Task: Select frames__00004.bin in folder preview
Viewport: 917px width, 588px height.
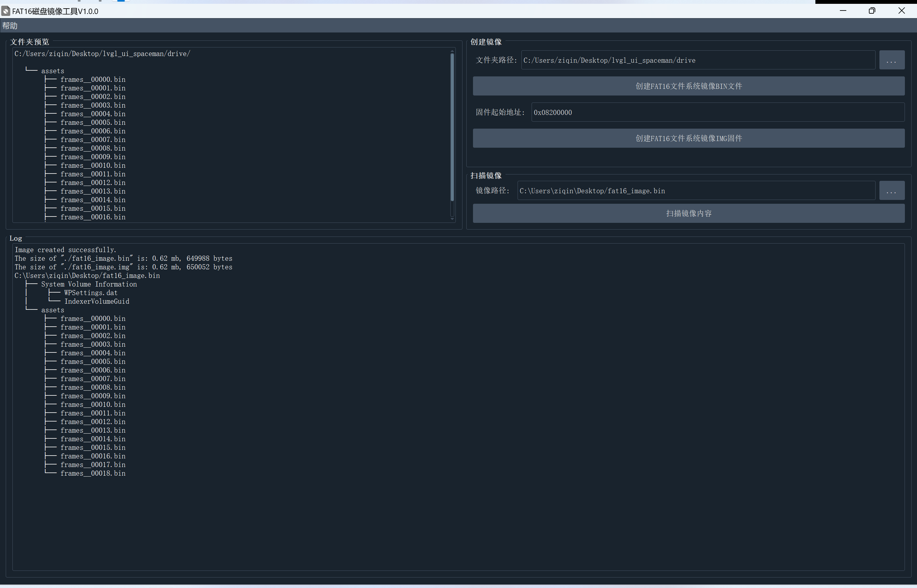Action: 93,114
